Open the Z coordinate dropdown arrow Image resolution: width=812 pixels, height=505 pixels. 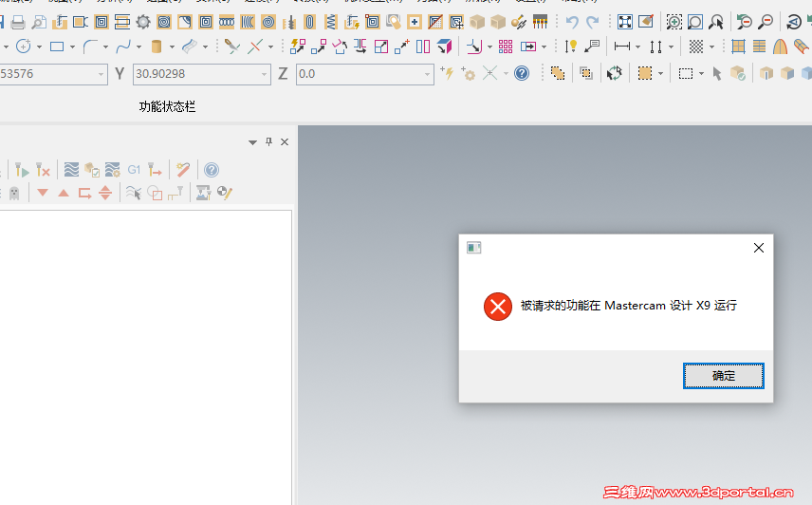tap(427, 74)
